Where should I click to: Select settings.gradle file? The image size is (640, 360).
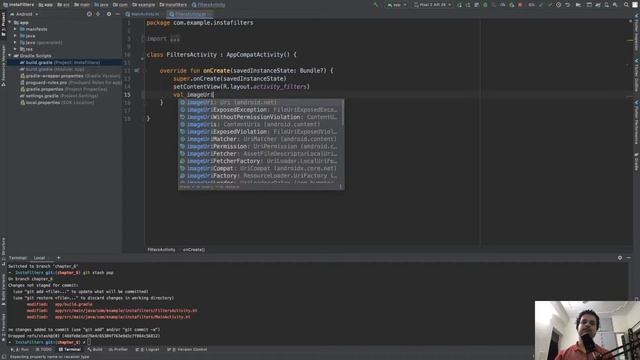tap(64, 96)
